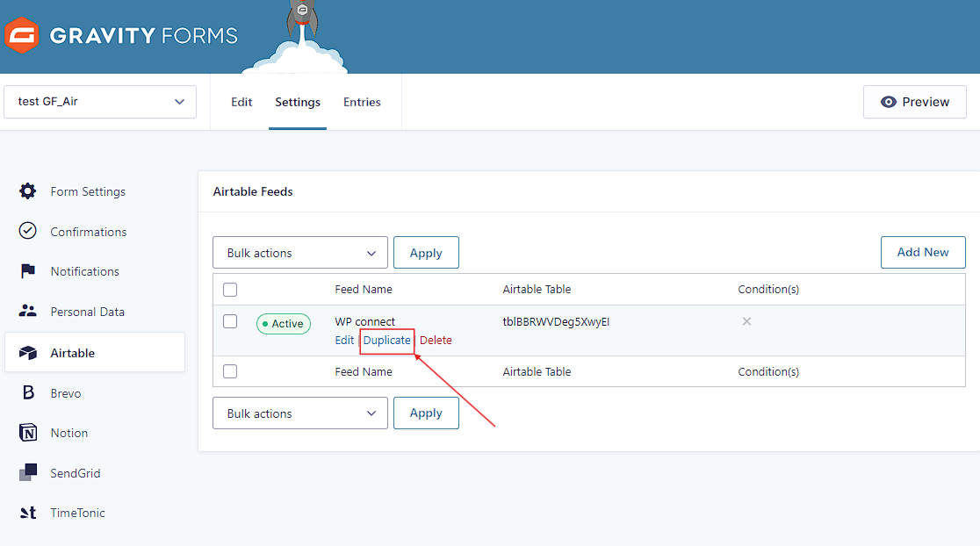
Task: Select the Airtable sidebar item
Action: (94, 352)
